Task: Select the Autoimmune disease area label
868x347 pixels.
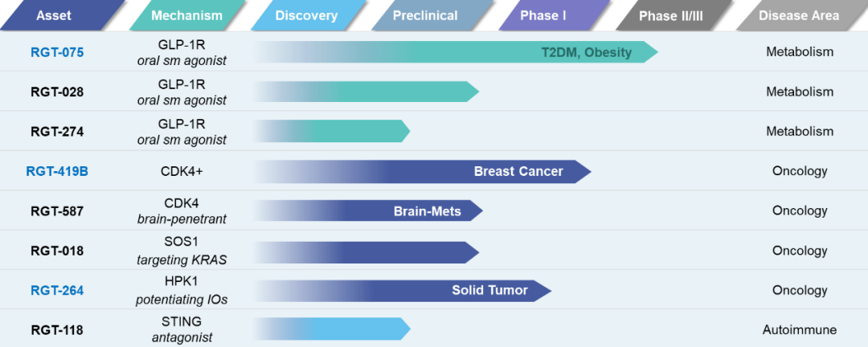Action: pyautogui.click(x=799, y=329)
